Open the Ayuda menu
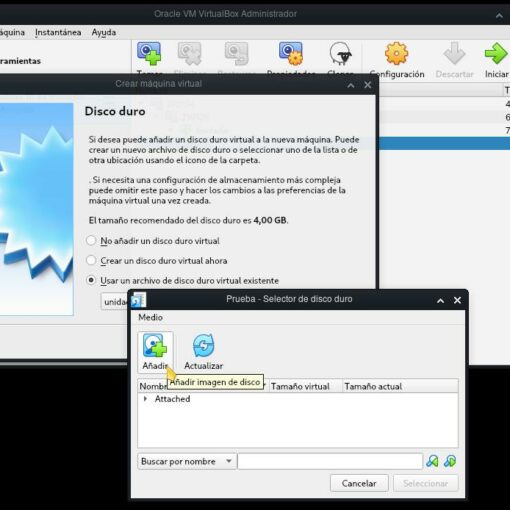Image resolution: width=510 pixels, height=510 pixels. click(104, 32)
